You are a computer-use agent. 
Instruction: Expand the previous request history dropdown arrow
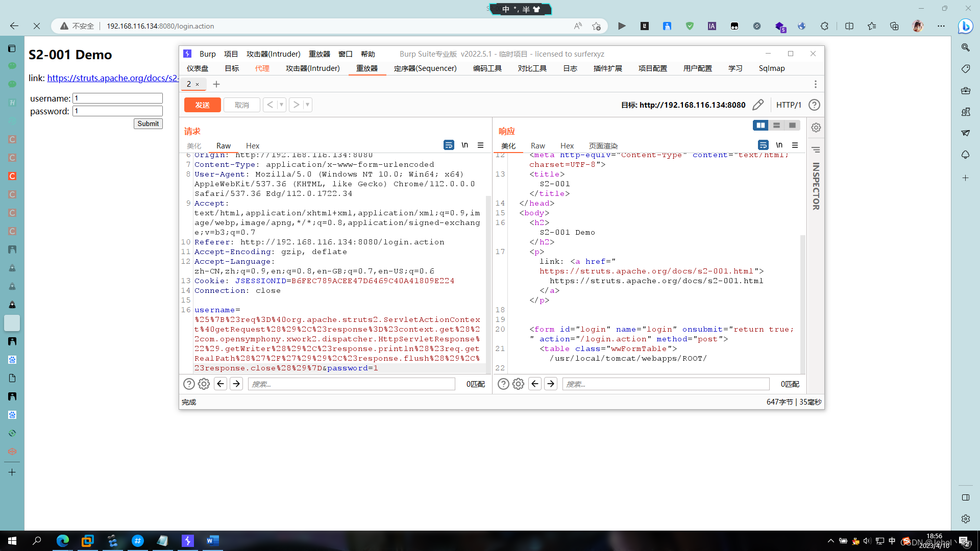(x=281, y=105)
